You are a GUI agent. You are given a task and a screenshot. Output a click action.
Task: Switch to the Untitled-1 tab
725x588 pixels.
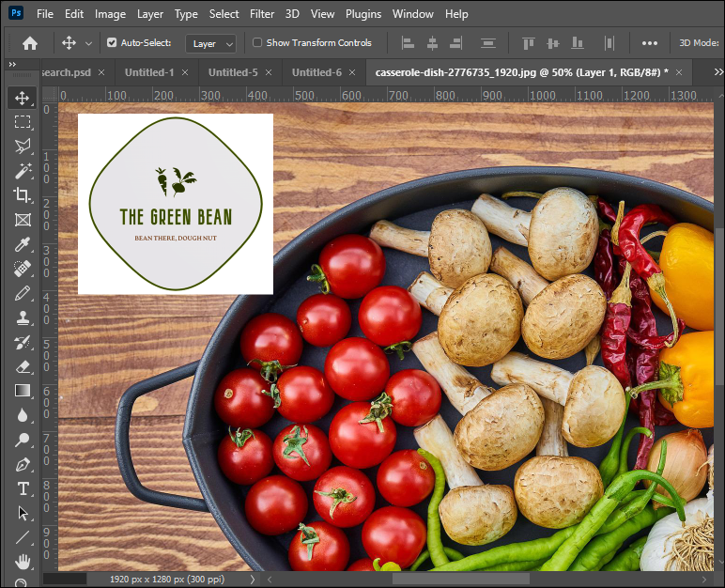click(x=149, y=72)
